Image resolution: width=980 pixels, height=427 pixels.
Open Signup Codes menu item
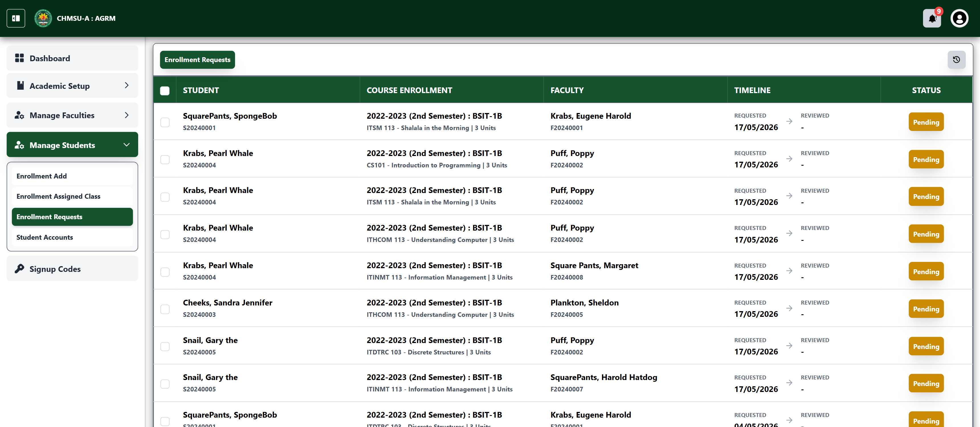(x=72, y=269)
